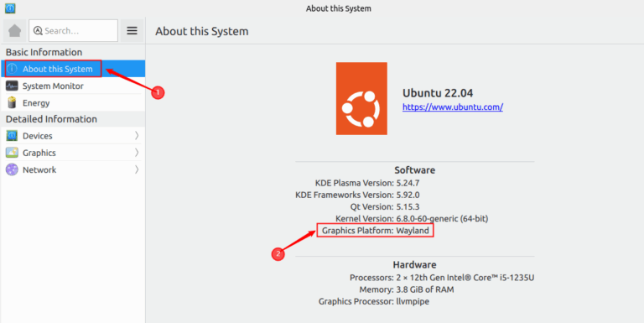Expand the Network chevron
The image size is (644, 323).
137,169
